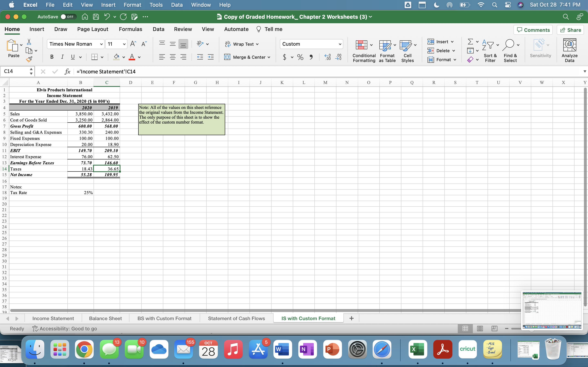The image size is (588, 367).
Task: Toggle Bold formatting
Action: (x=52, y=57)
